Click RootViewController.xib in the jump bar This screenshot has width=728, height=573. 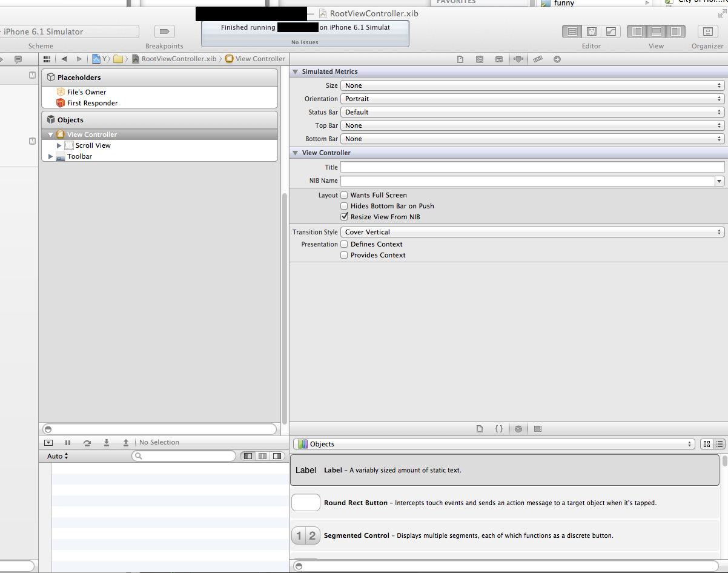click(x=178, y=59)
